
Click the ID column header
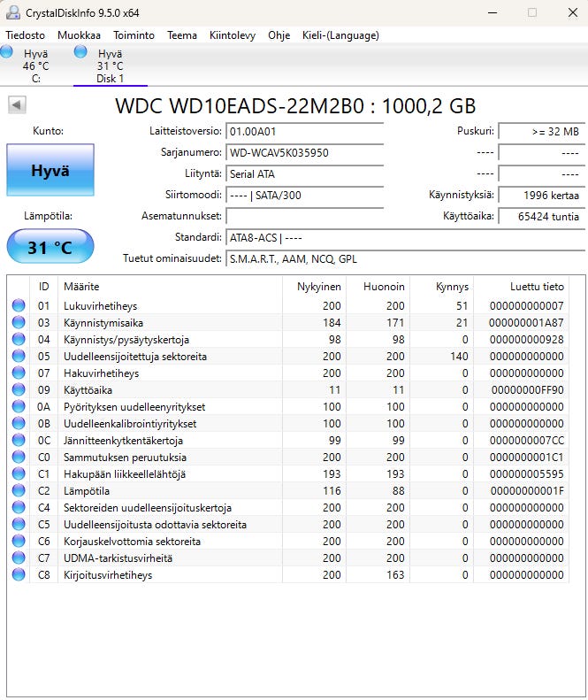43,287
